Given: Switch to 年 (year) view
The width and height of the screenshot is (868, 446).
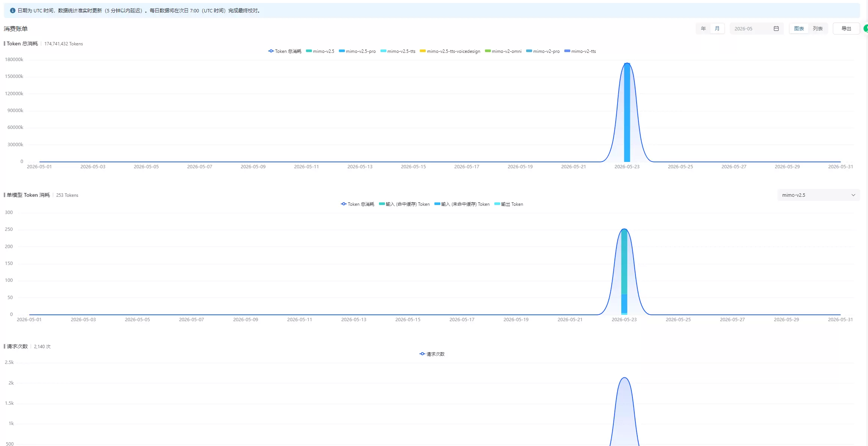Looking at the screenshot, I should click(703, 28).
